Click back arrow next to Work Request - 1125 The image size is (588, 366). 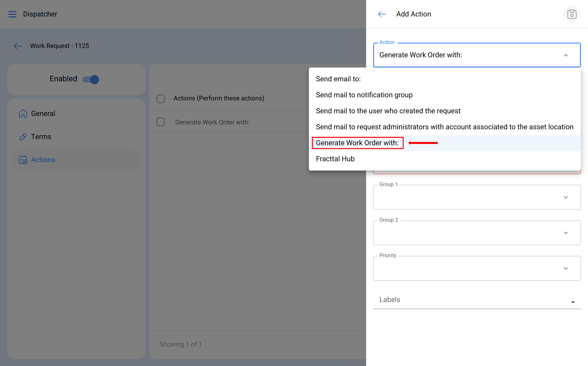click(x=18, y=46)
